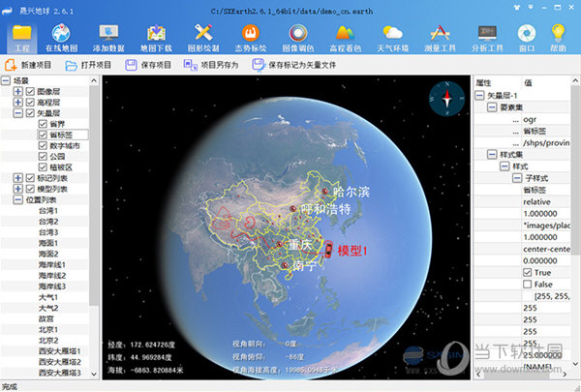Open the title bar shirt skin icon
This screenshot has height=392, width=581.
point(517,7)
